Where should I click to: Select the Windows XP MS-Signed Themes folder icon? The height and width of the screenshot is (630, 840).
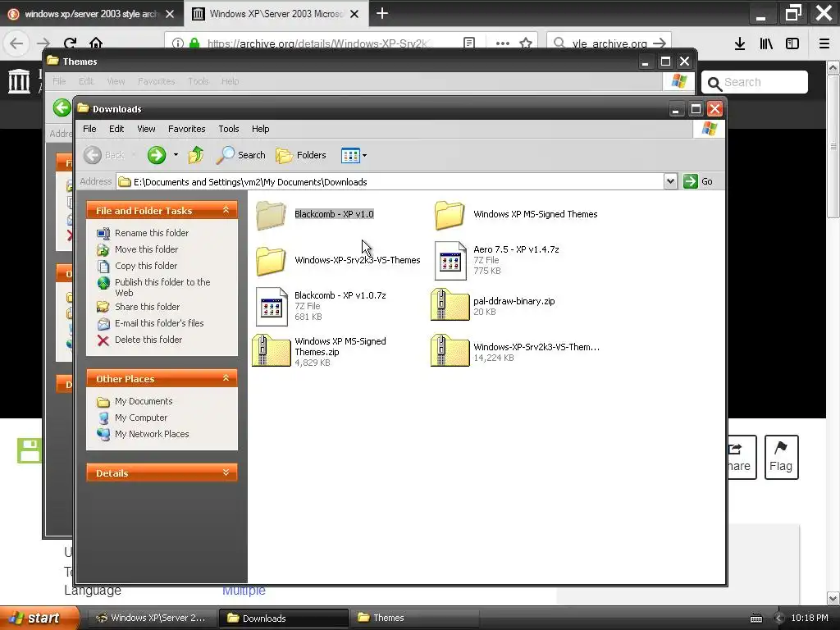(450, 215)
